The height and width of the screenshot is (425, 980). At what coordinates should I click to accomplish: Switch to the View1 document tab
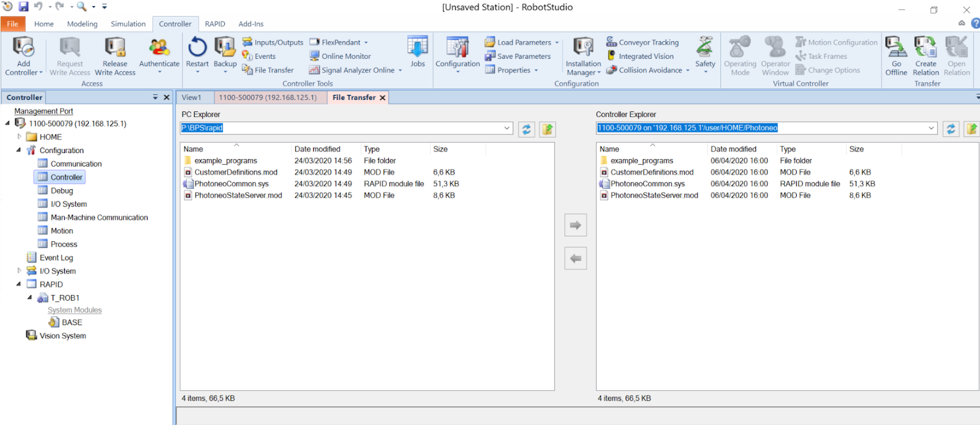191,97
